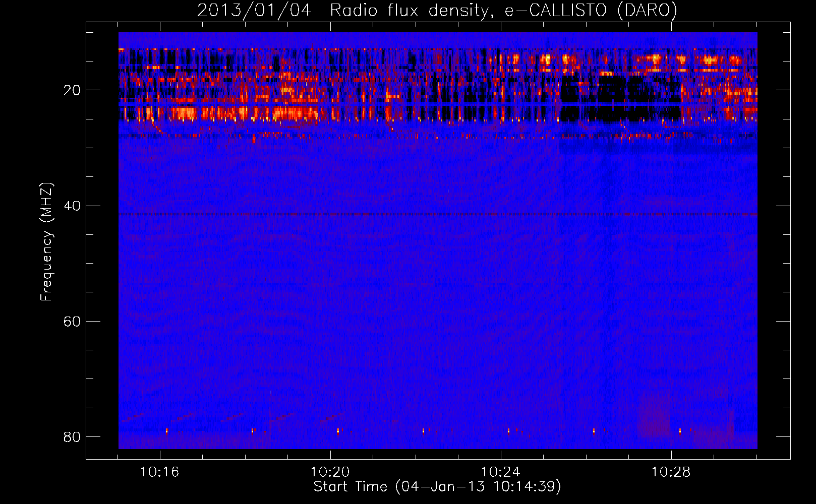Click the '60' frequency tick label
The height and width of the screenshot is (504, 816).
72,321
